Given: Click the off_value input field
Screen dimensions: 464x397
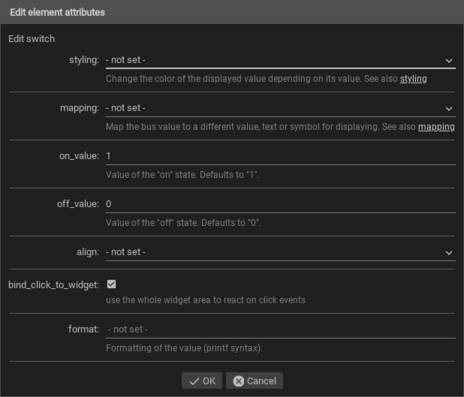Looking at the screenshot, I should click(280, 204).
